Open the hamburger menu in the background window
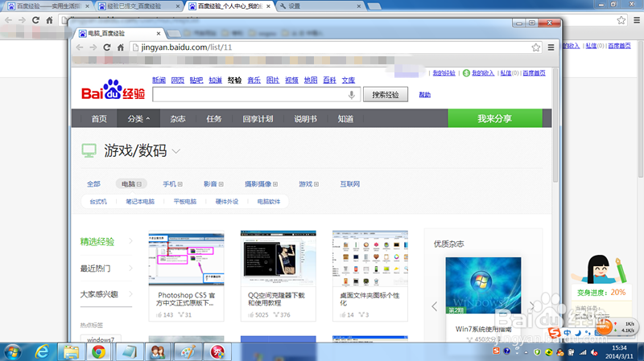The height and width of the screenshot is (361, 644). 637,20
